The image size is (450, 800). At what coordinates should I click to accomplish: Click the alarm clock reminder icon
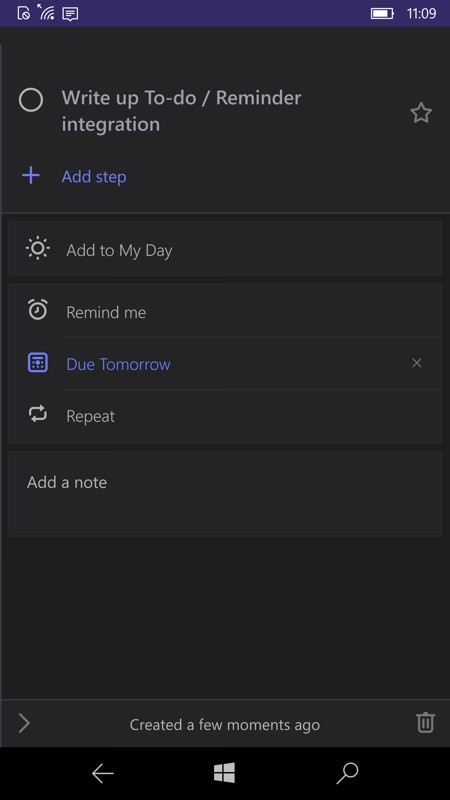point(38,310)
